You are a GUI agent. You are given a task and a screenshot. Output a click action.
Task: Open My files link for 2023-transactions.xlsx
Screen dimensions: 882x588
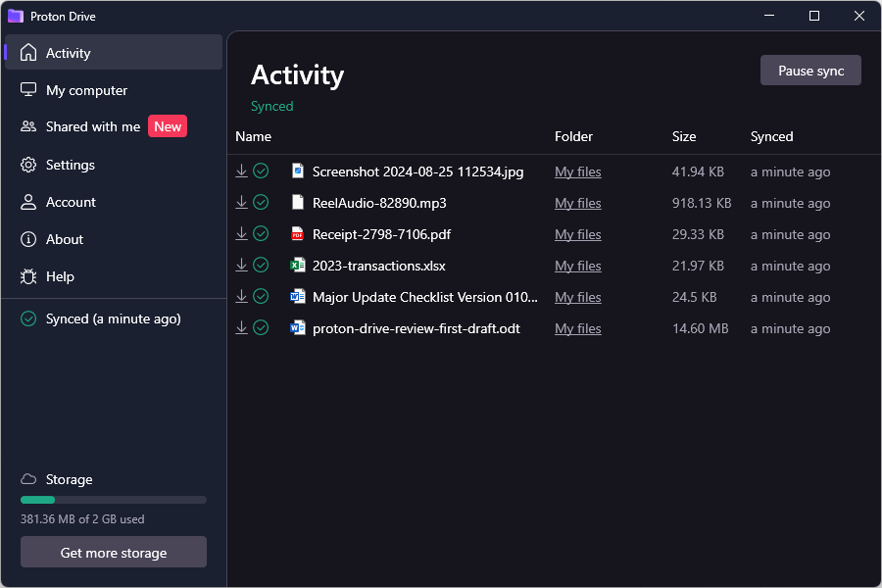(x=577, y=266)
